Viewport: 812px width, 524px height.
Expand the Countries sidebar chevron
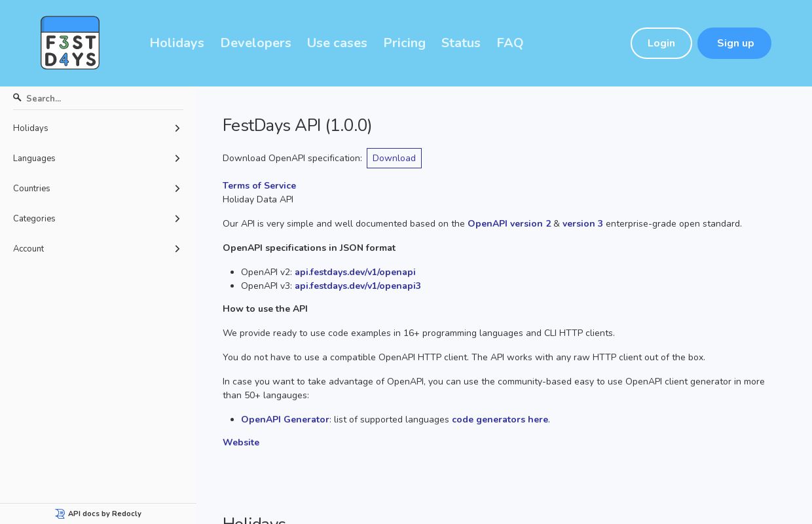[x=177, y=189]
